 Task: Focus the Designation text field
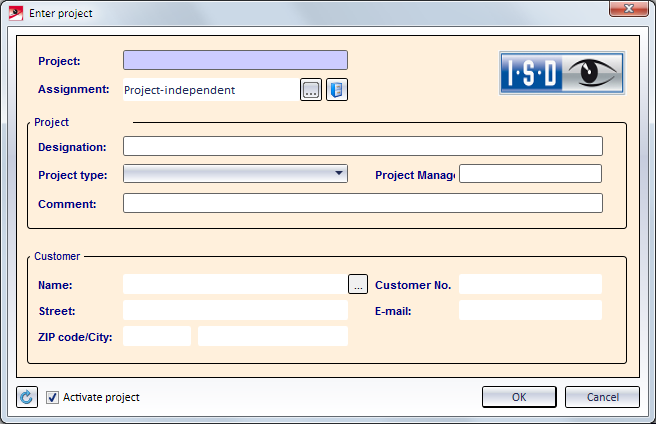pos(362,147)
